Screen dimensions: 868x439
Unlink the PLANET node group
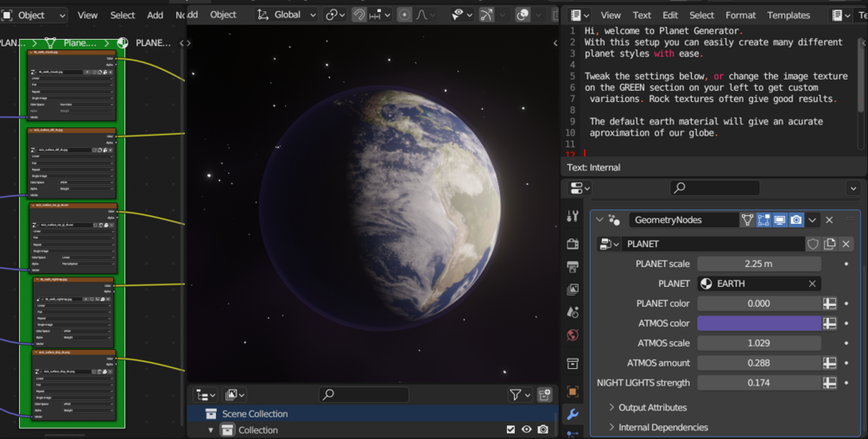pyautogui.click(x=846, y=245)
